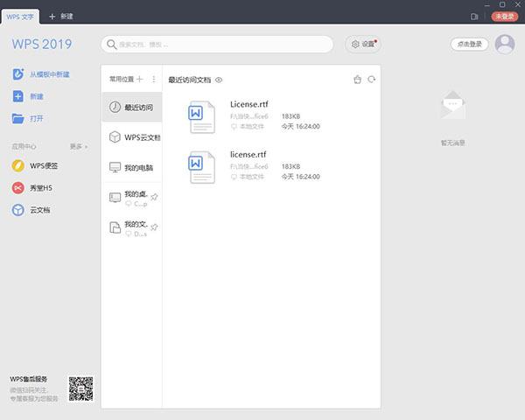Pin 我的桌面 location with pushpin icon

[x=154, y=197]
